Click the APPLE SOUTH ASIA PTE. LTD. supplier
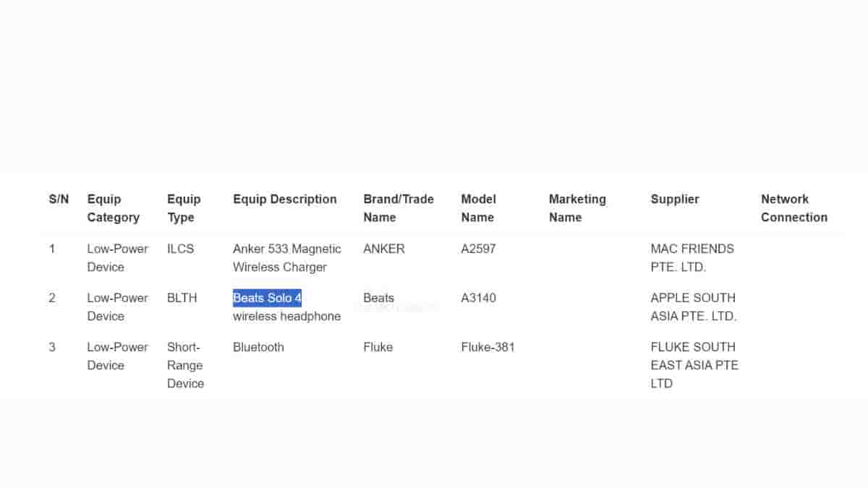The width and height of the screenshot is (868, 488). 692,307
